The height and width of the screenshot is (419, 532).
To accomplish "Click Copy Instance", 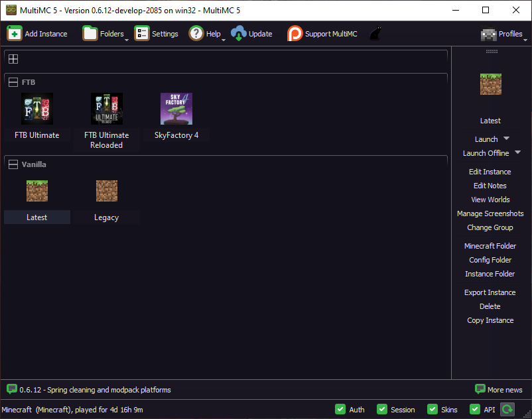I will pos(490,320).
